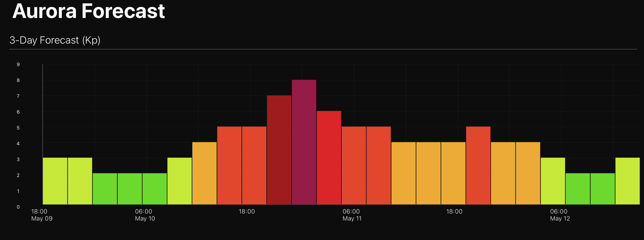Click the 9 label on the Kp axis
The width and height of the screenshot is (644, 240).
18,65
